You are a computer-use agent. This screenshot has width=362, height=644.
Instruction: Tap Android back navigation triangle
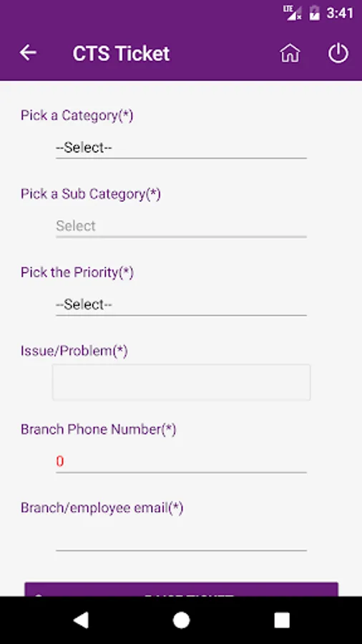pyautogui.click(x=81, y=620)
